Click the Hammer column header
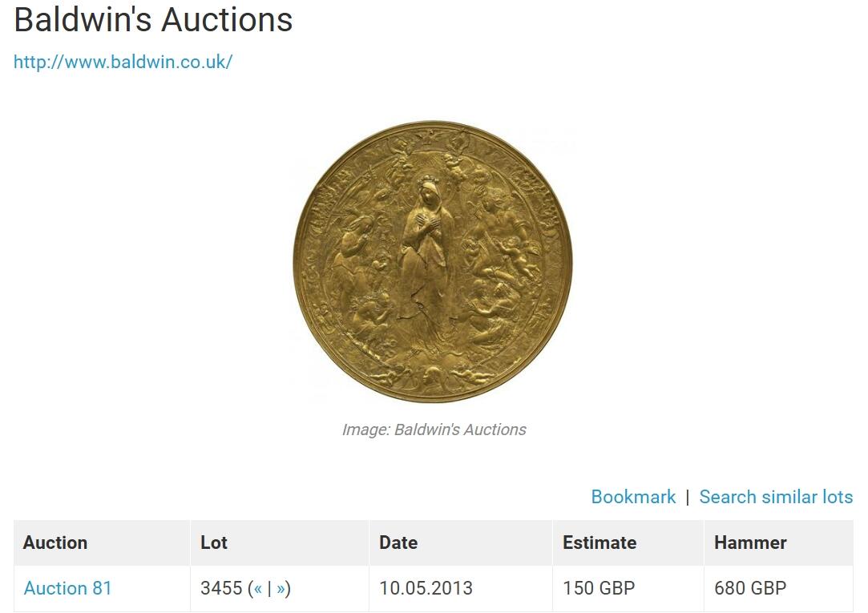This screenshot has height=613, width=868. pyautogui.click(x=750, y=542)
